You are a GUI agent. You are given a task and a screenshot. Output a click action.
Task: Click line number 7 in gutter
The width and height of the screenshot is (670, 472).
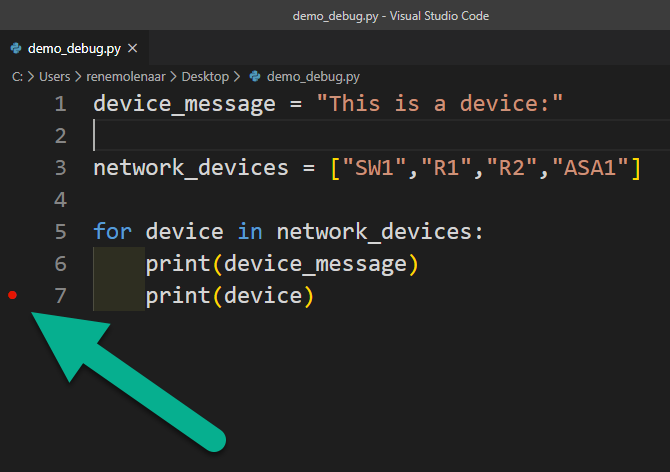coord(60,296)
